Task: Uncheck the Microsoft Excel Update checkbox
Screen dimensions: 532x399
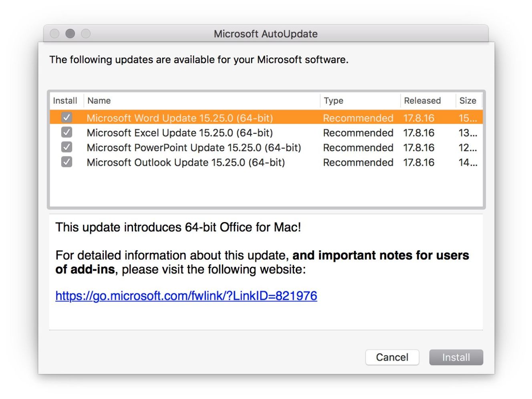Action: click(66, 132)
